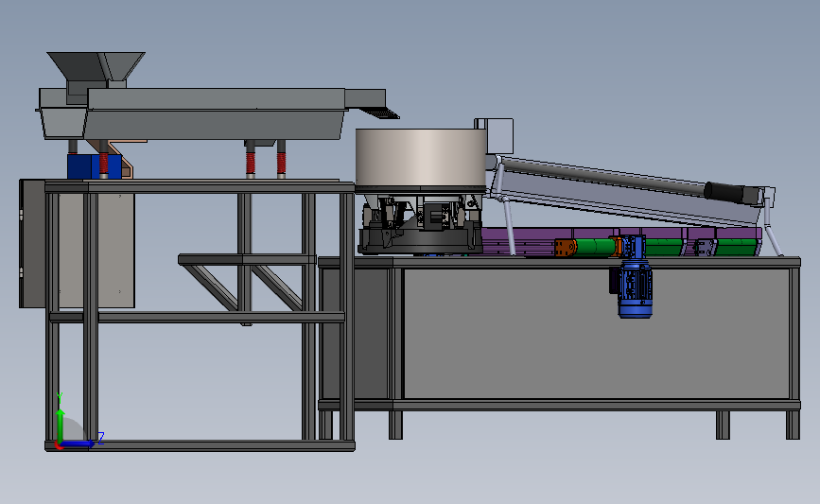Select the rightmost leg of the table
Viewport: 820px width, 504px height.
[x=793, y=425]
